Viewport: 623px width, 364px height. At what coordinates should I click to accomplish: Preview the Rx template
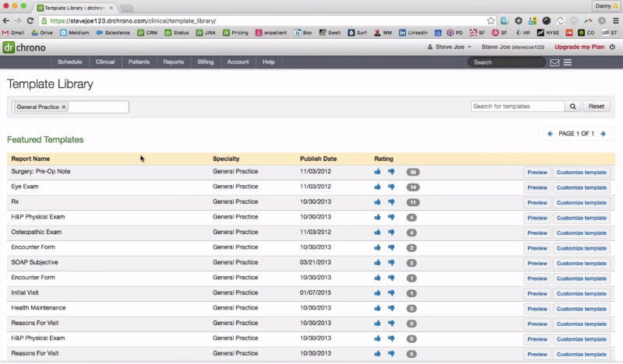[x=537, y=202]
